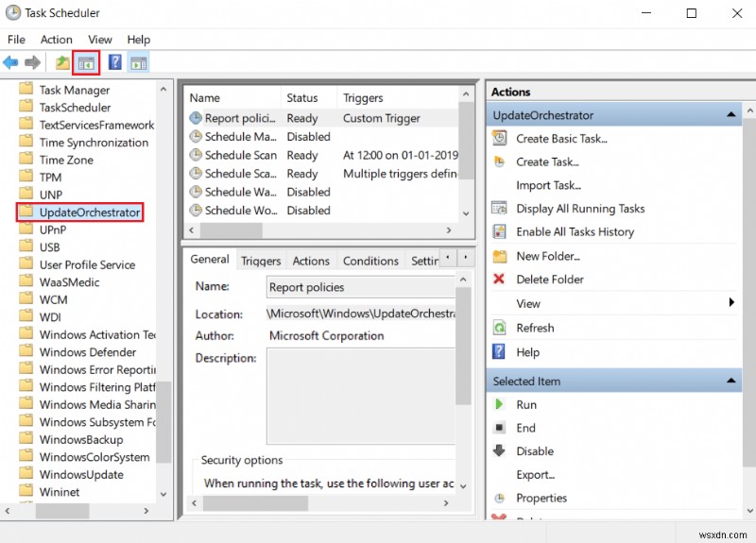Expand the View submenu arrow
The height and width of the screenshot is (543, 756).
pos(731,302)
